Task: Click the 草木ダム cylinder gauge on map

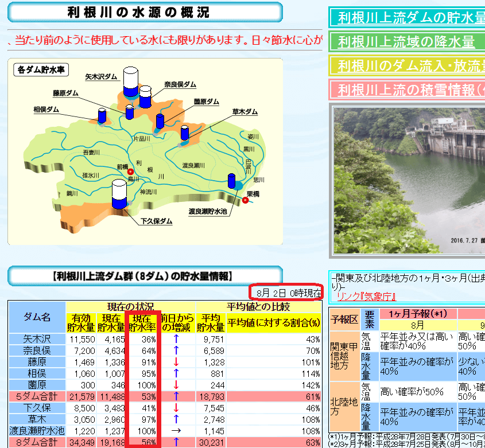Action: [185, 133]
